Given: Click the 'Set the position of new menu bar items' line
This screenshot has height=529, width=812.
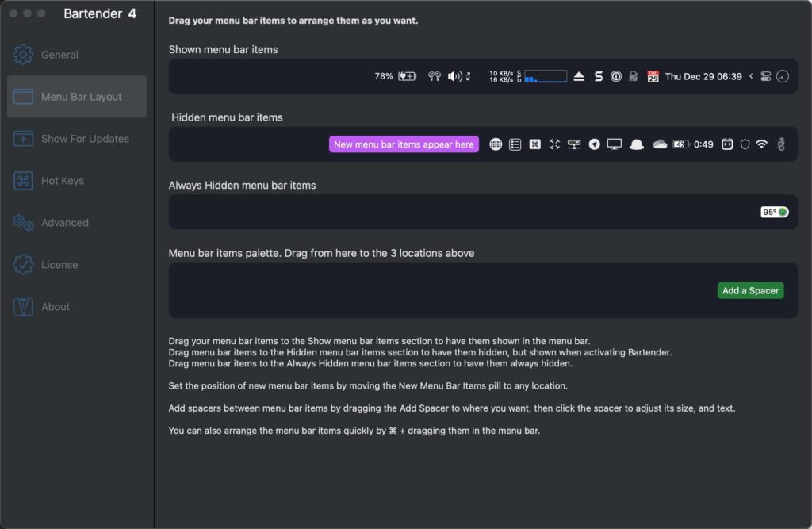Looking at the screenshot, I should click(368, 386).
